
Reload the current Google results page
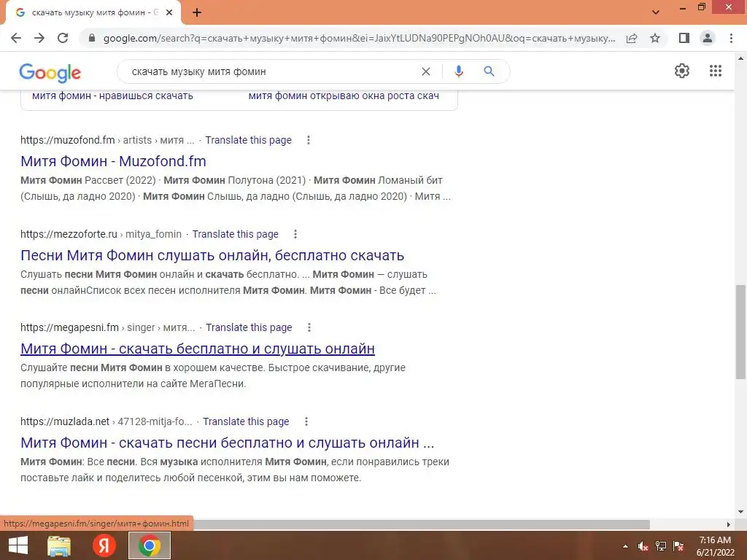[x=63, y=38]
